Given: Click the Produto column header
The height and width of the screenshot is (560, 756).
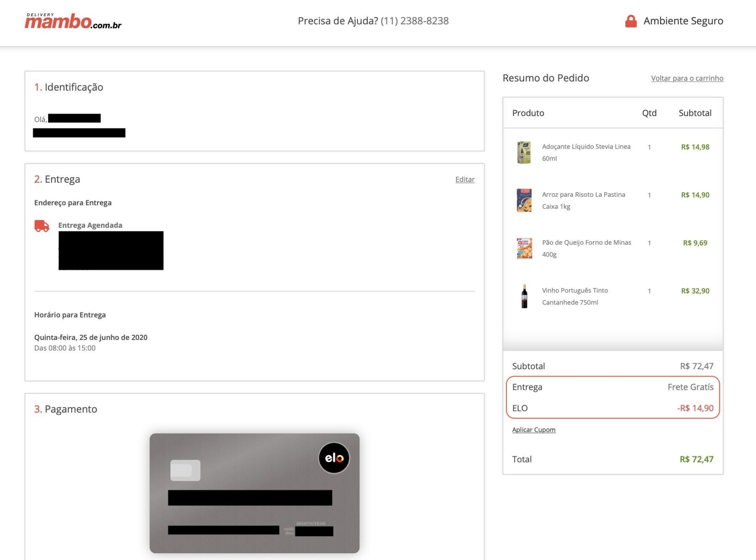Looking at the screenshot, I should click(x=528, y=113).
